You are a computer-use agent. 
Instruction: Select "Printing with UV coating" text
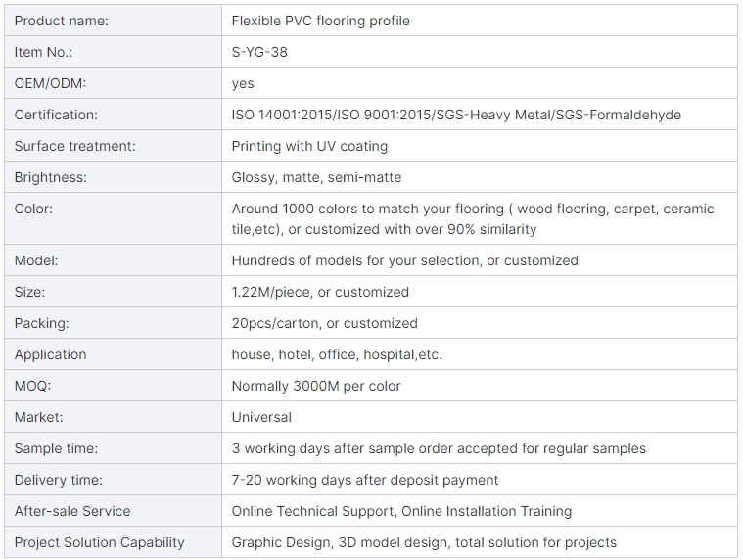point(309,146)
